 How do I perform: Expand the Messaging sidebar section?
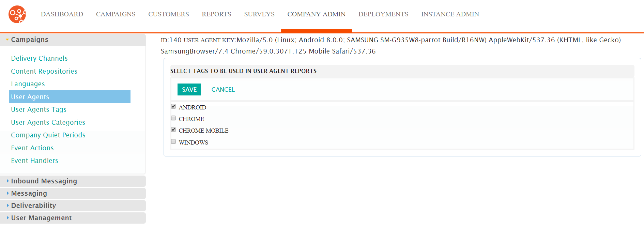(x=73, y=194)
